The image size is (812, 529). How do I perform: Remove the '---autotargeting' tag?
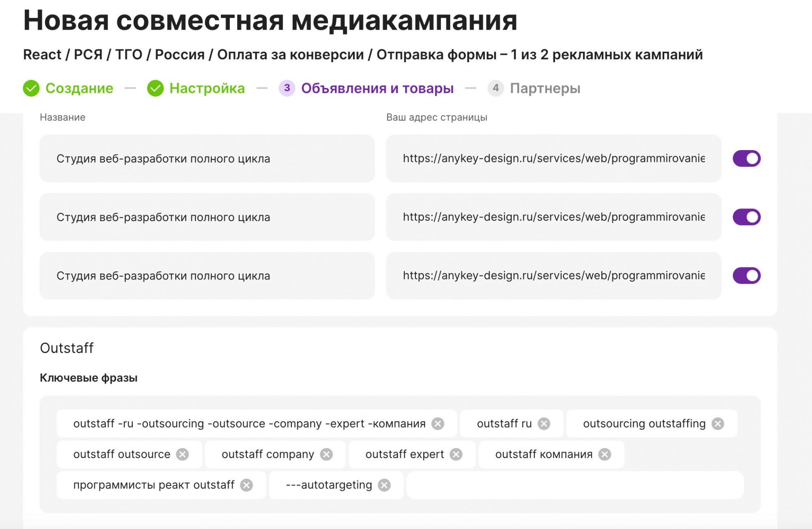384,485
